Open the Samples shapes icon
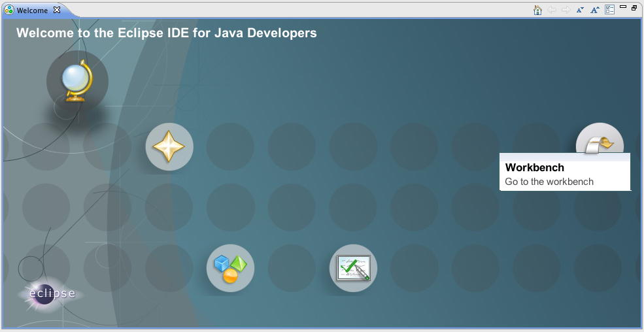644x332 pixels. tap(230, 268)
